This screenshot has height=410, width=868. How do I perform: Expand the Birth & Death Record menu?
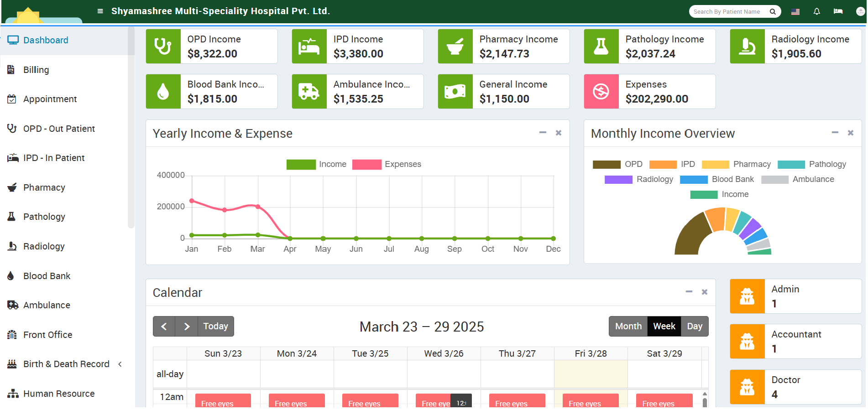tap(66, 364)
